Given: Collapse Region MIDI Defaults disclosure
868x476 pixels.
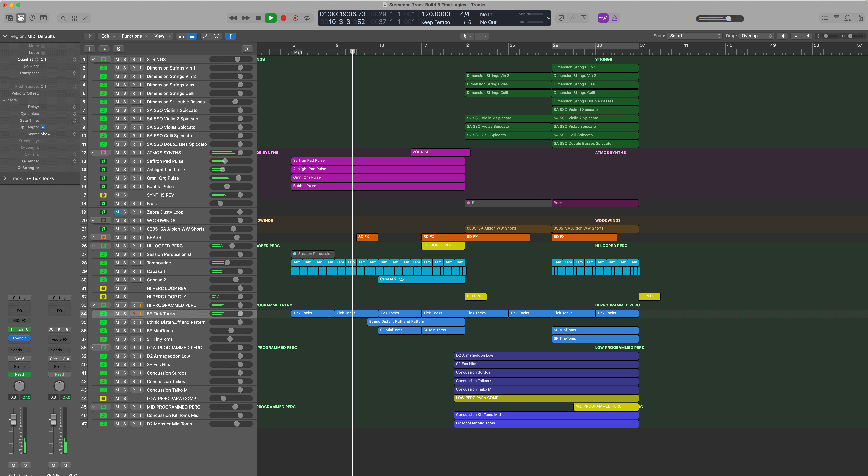Looking at the screenshot, I should click(5, 36).
